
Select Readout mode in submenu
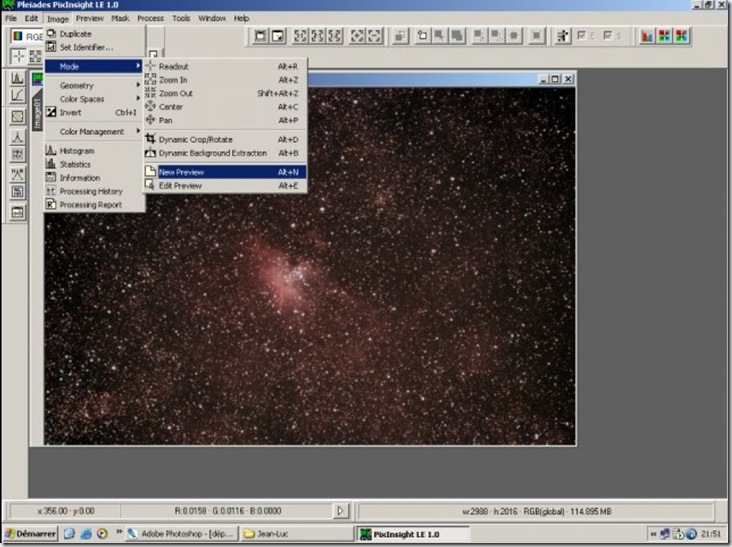(225, 66)
